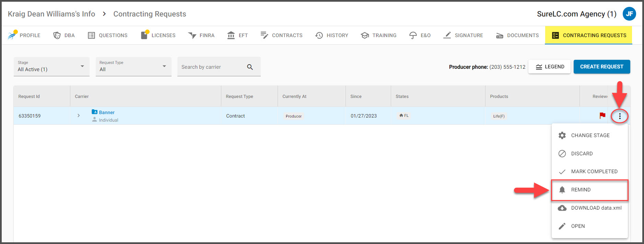
Task: Click the three-dot row menu icon
Action: [x=620, y=116]
